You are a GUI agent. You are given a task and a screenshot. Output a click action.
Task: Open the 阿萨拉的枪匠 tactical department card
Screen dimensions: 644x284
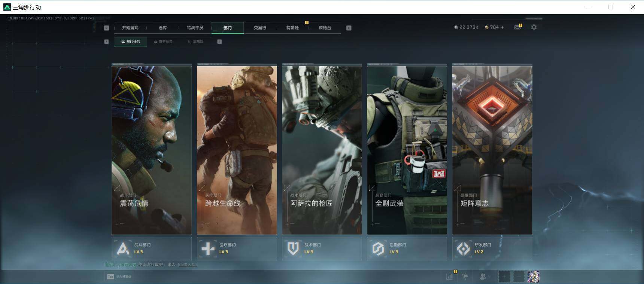[x=322, y=150]
